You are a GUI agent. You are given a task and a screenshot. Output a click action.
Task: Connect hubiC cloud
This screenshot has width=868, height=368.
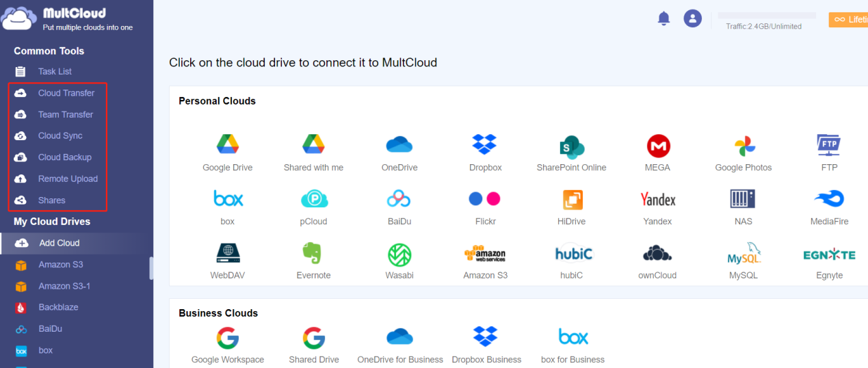[573, 260]
